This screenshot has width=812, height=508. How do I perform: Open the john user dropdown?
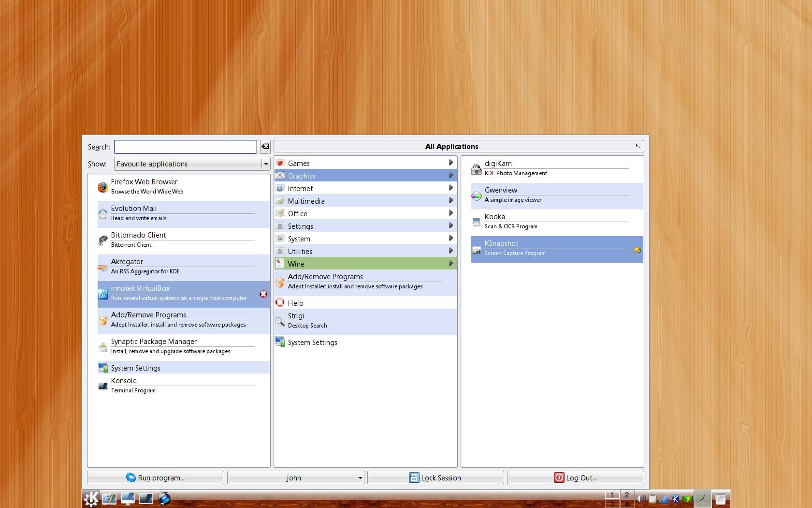click(x=295, y=478)
